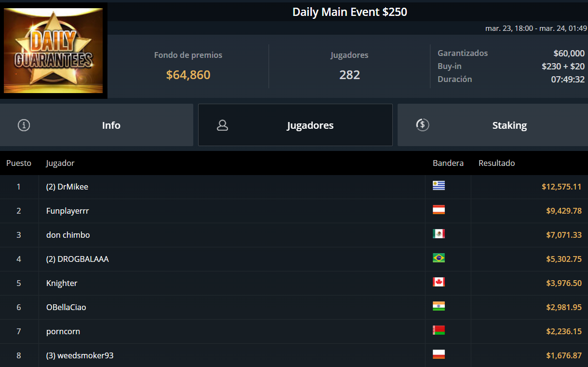The height and width of the screenshot is (367, 588).
Task: Click the player silhouette icon
Action: pyautogui.click(x=222, y=125)
